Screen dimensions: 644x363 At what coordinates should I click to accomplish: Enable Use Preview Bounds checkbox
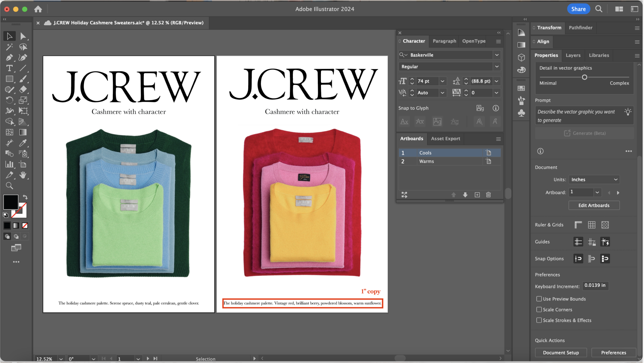point(539,299)
